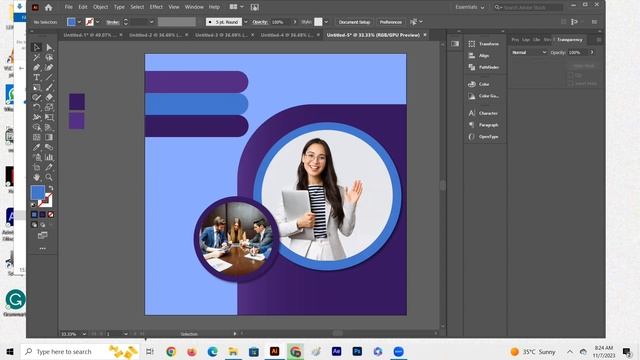640x360 pixels.
Task: Expand the 5 pt. Round brush dropdown
Action: point(245,22)
